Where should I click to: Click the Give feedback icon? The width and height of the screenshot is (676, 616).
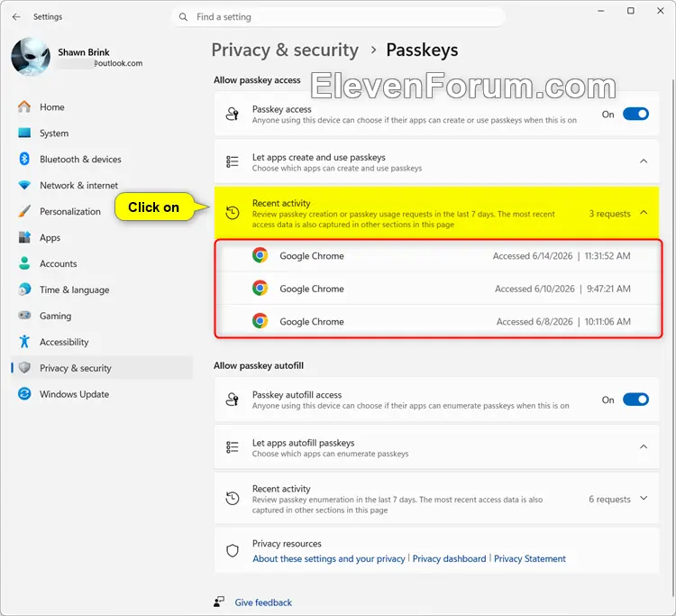pos(219,602)
